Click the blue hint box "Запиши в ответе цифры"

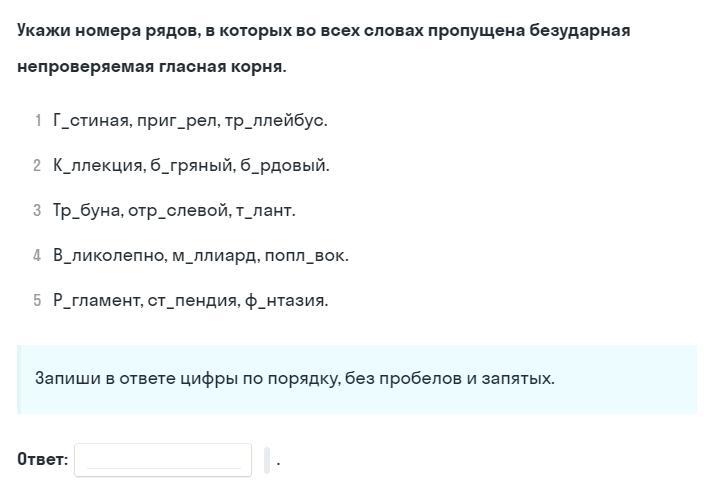(357, 379)
